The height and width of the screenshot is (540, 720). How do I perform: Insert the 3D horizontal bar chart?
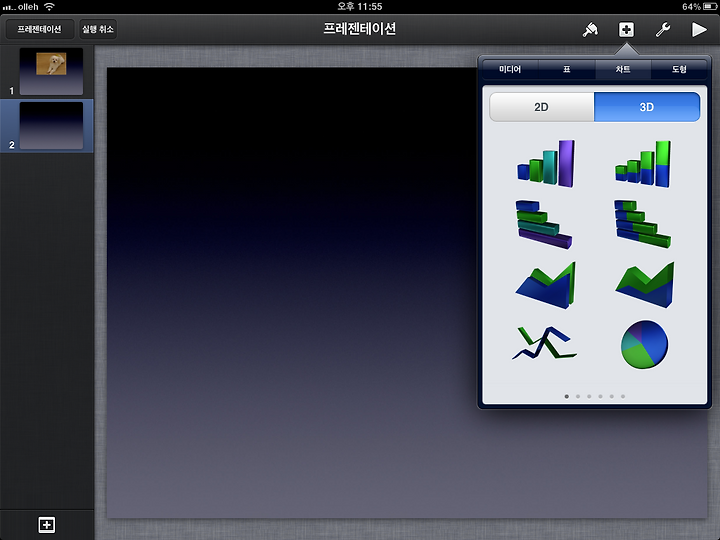click(544, 225)
